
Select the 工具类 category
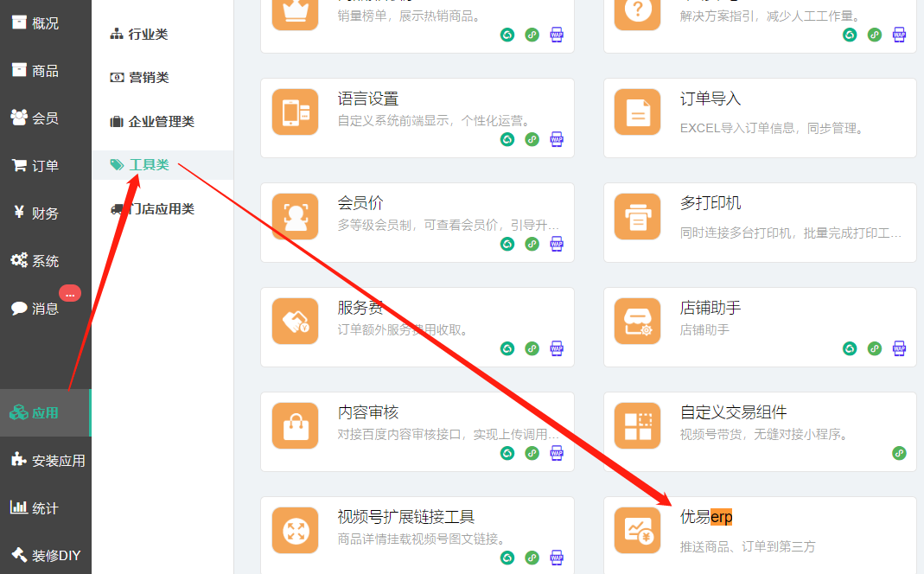tap(162, 165)
